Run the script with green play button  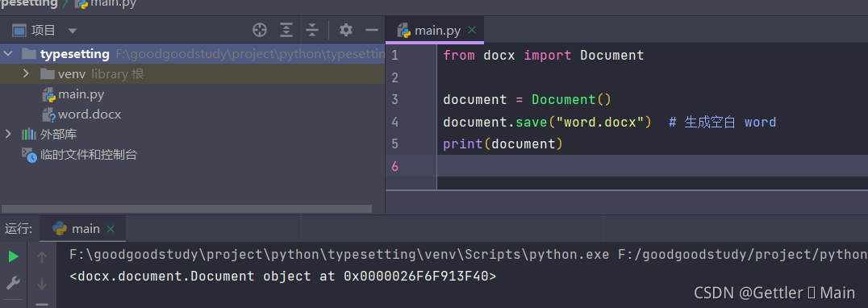click(13, 256)
